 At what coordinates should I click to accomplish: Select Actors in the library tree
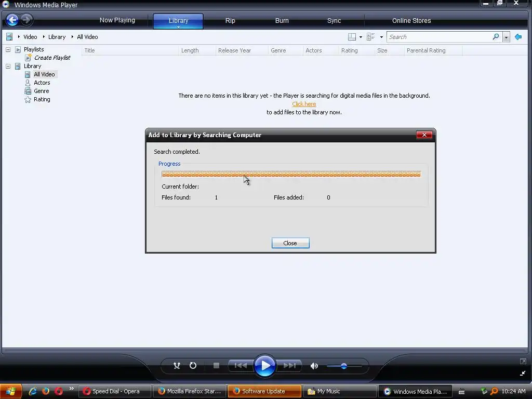(42, 83)
